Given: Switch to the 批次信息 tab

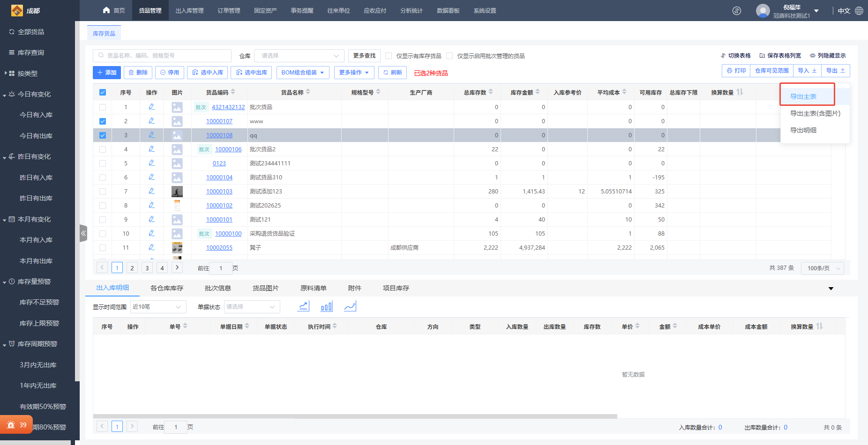Looking at the screenshot, I should 217,288.
